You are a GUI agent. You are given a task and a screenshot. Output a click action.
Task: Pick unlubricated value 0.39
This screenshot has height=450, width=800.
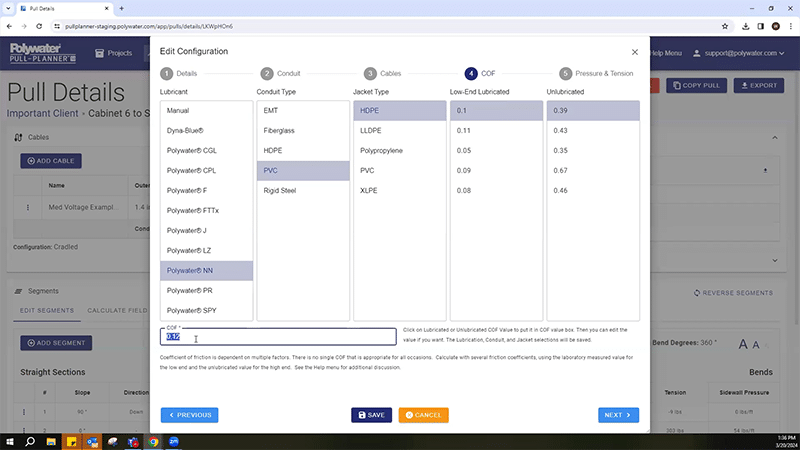593,111
